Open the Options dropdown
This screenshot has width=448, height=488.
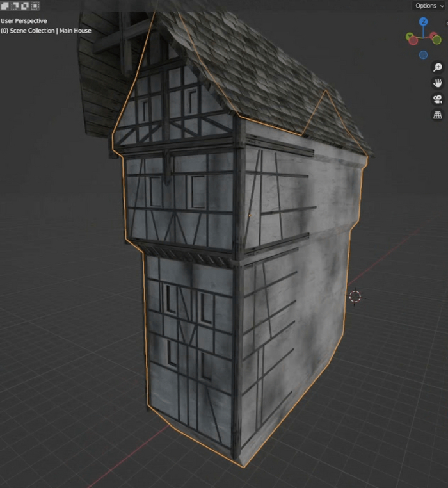(x=429, y=6)
